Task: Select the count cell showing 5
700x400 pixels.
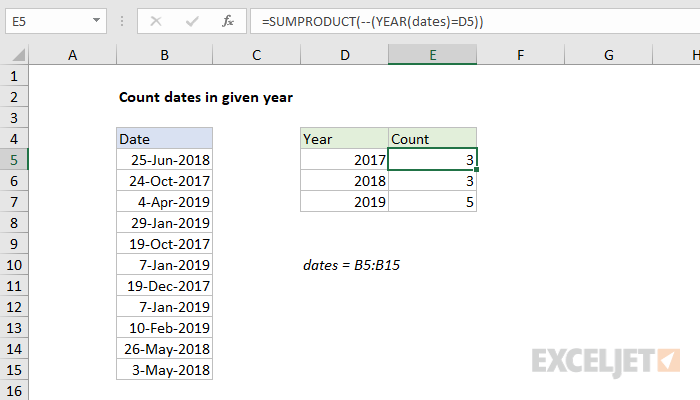Action: coord(433,202)
